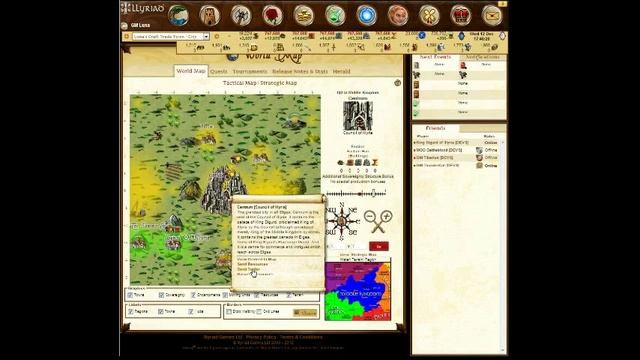Toggle the Moving Units display checkbox
The height and width of the screenshot is (360, 640).
point(225,295)
